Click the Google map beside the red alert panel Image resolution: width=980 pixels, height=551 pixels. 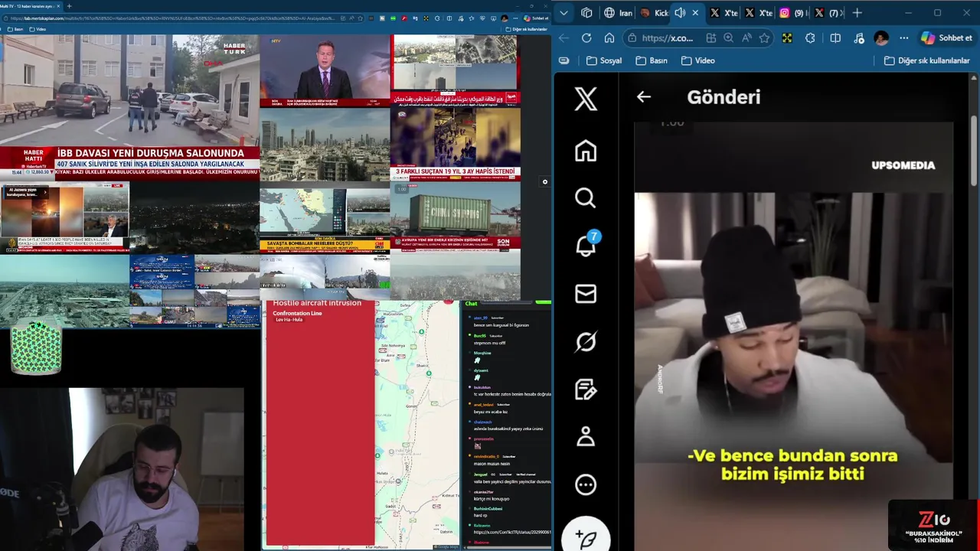(x=417, y=425)
